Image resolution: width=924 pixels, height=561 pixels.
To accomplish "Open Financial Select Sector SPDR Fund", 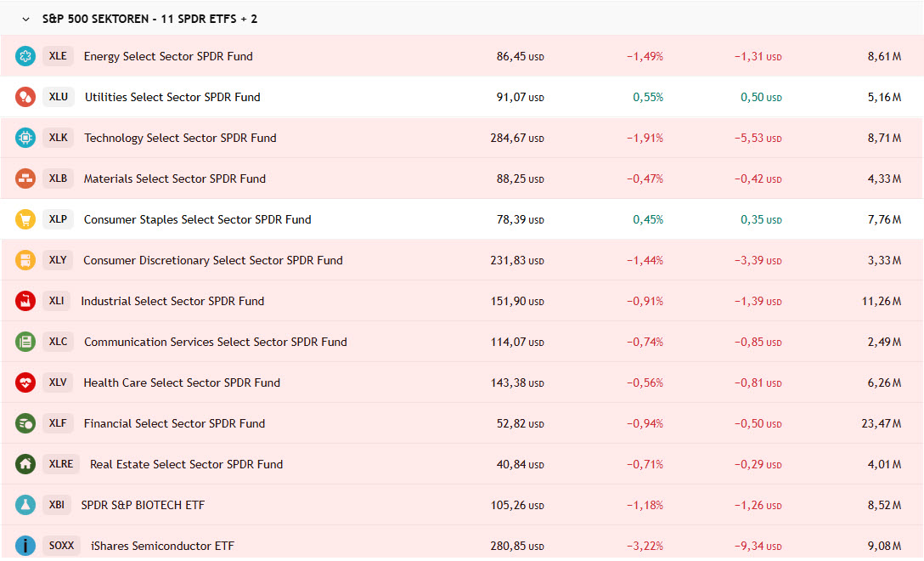I will pos(174,423).
